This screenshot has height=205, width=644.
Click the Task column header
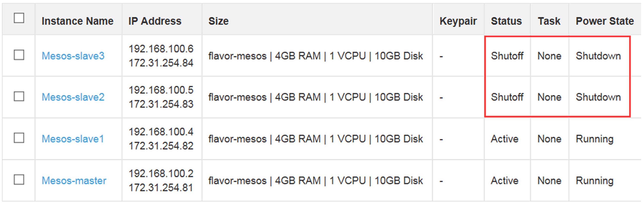click(x=549, y=21)
